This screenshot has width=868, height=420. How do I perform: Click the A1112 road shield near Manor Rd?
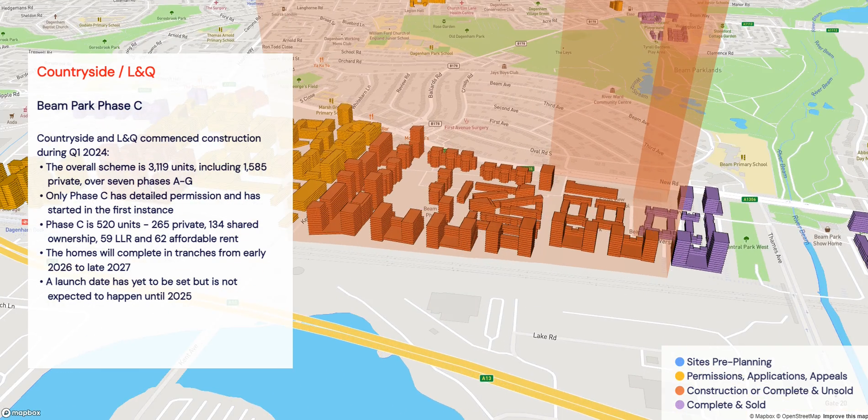pyautogui.click(x=748, y=24)
